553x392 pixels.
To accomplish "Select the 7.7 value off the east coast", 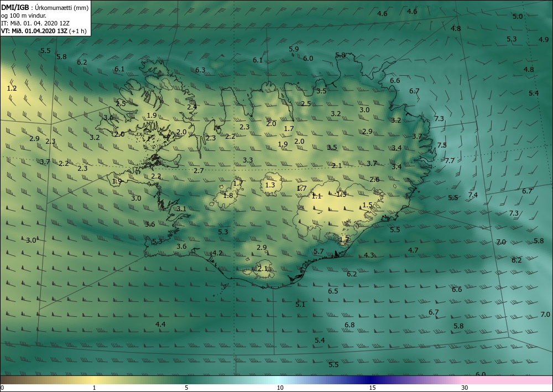I will [450, 160].
